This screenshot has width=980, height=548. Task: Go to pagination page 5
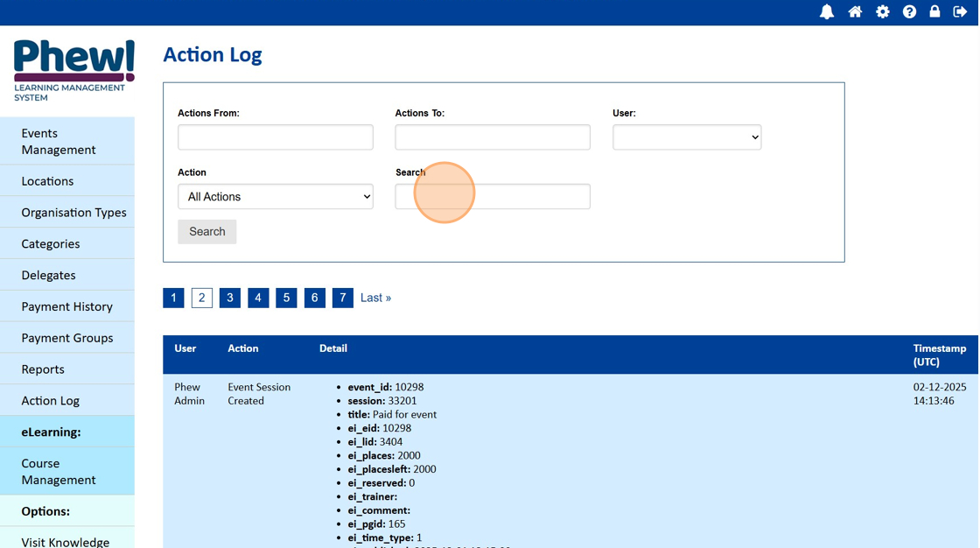click(x=286, y=298)
